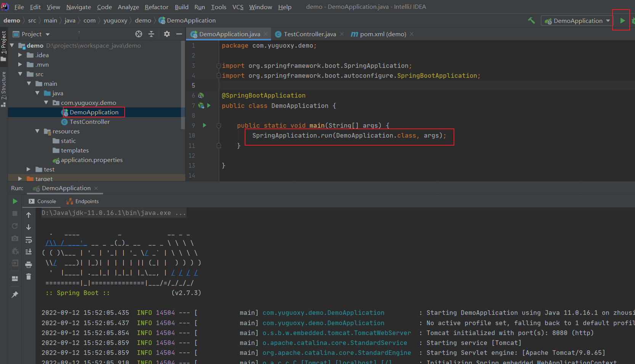Hide the Project tool window with the minus icon
Image resolution: width=635 pixels, height=364 pixels.
pyautogui.click(x=179, y=34)
